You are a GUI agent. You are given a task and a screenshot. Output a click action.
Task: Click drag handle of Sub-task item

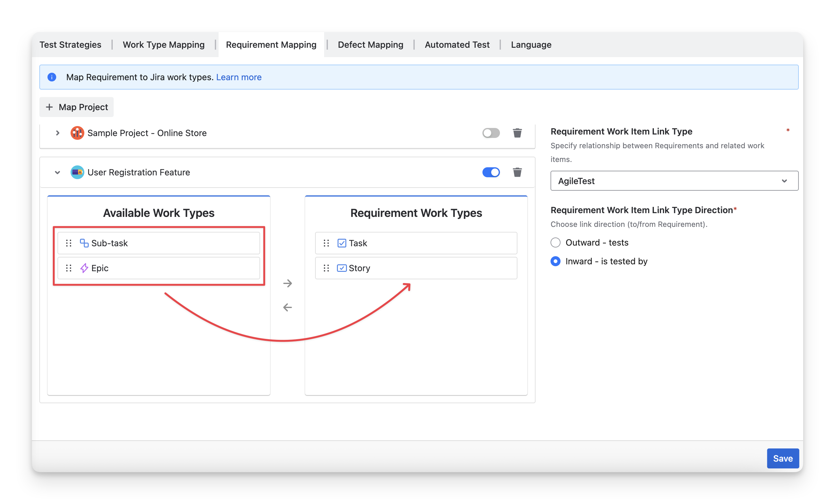tap(69, 243)
